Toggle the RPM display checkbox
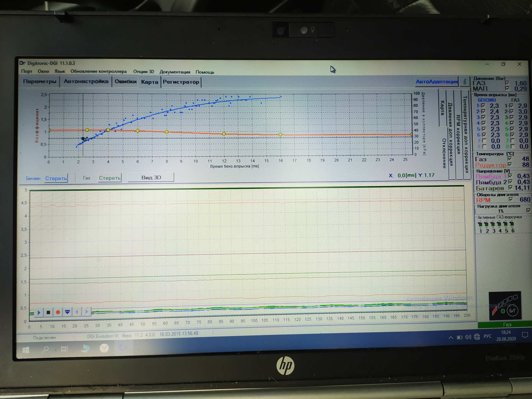The height and width of the screenshot is (399, 532). (511, 199)
